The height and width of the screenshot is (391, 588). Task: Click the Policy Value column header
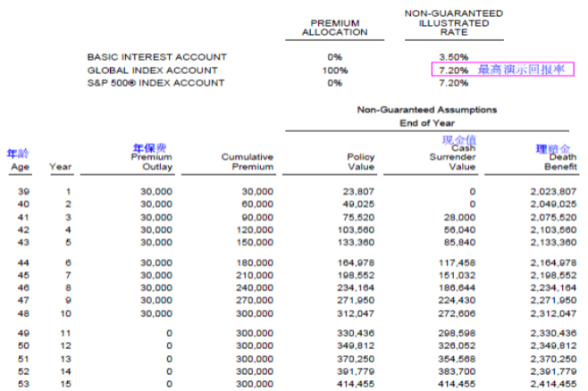361,162
